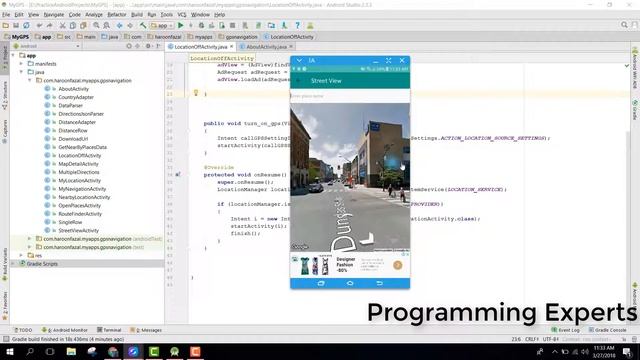This screenshot has height=360, width=640.
Task: Tap emulator recent apps navigation button
Action: click(321, 283)
